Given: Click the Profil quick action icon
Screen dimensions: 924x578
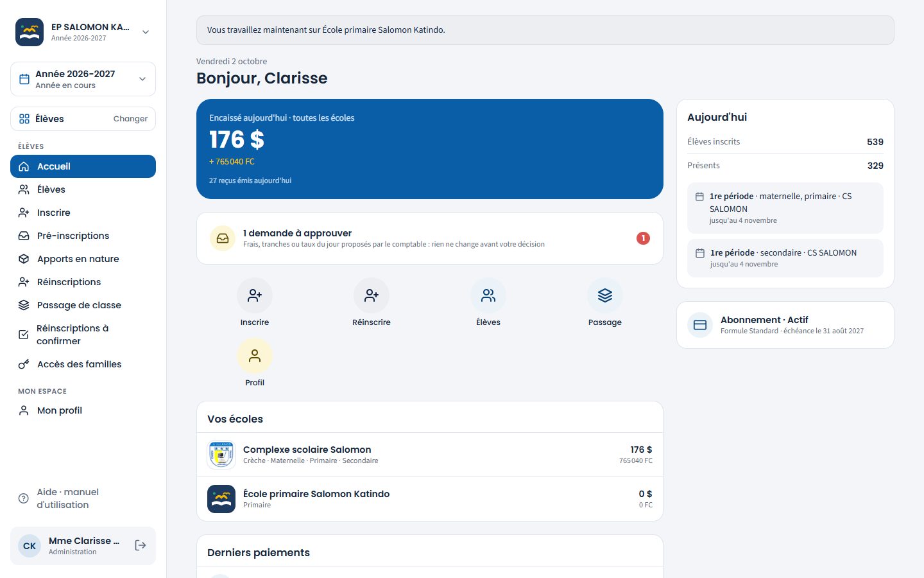Looking at the screenshot, I should tap(255, 356).
